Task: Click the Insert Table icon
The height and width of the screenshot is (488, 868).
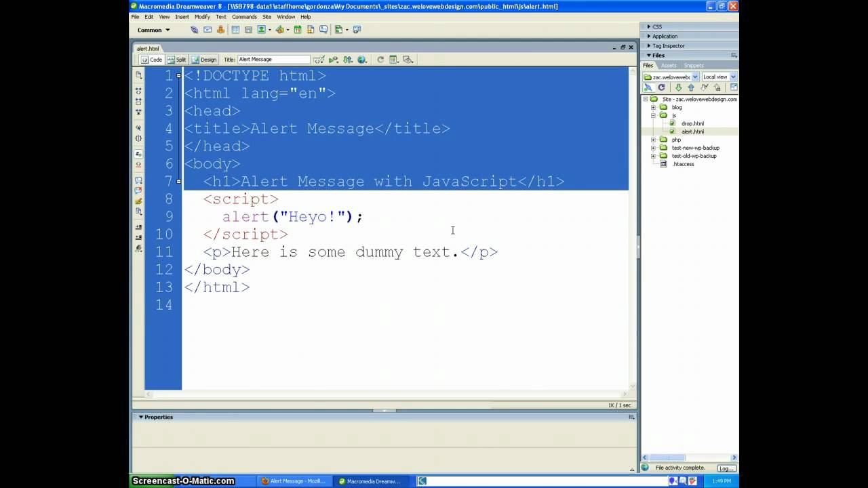Action: click(x=235, y=30)
